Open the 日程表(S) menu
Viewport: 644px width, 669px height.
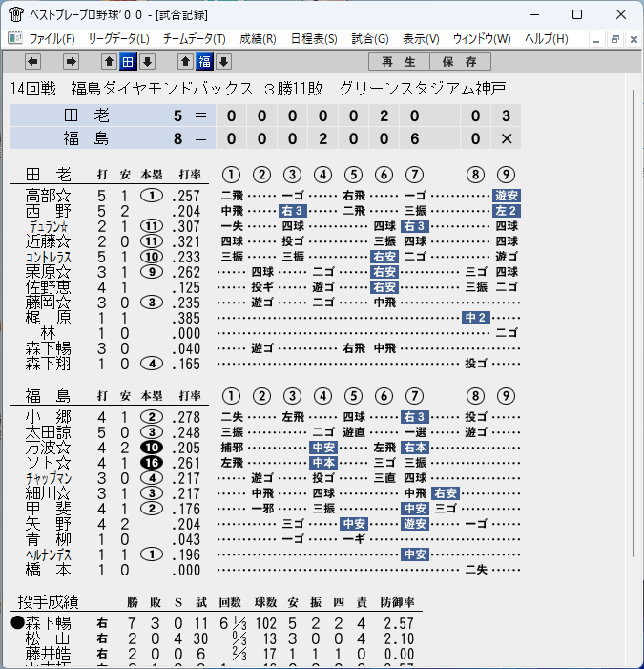click(314, 39)
